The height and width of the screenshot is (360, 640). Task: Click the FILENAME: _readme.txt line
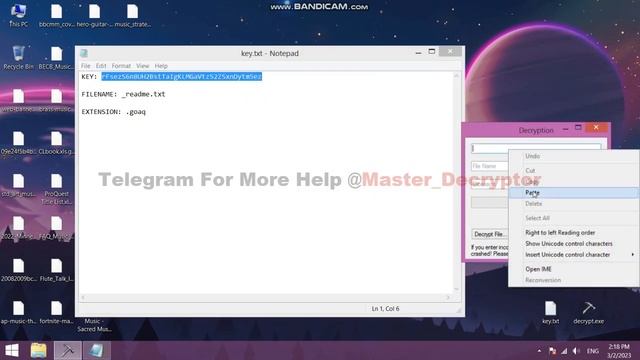[123, 94]
